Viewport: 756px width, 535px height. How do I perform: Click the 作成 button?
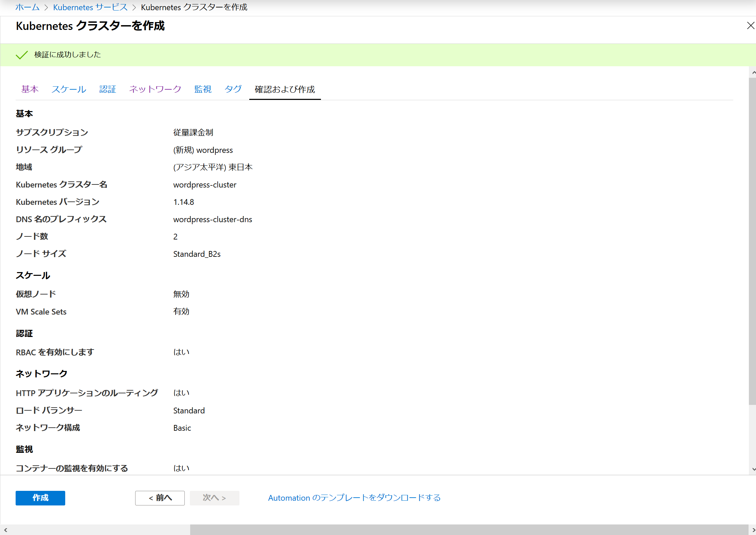pos(40,498)
